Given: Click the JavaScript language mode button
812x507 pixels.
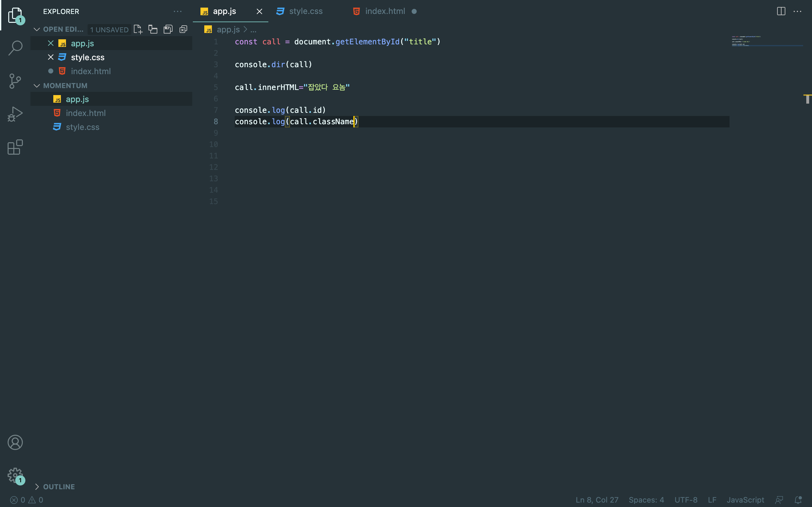Looking at the screenshot, I should pyautogui.click(x=745, y=500).
